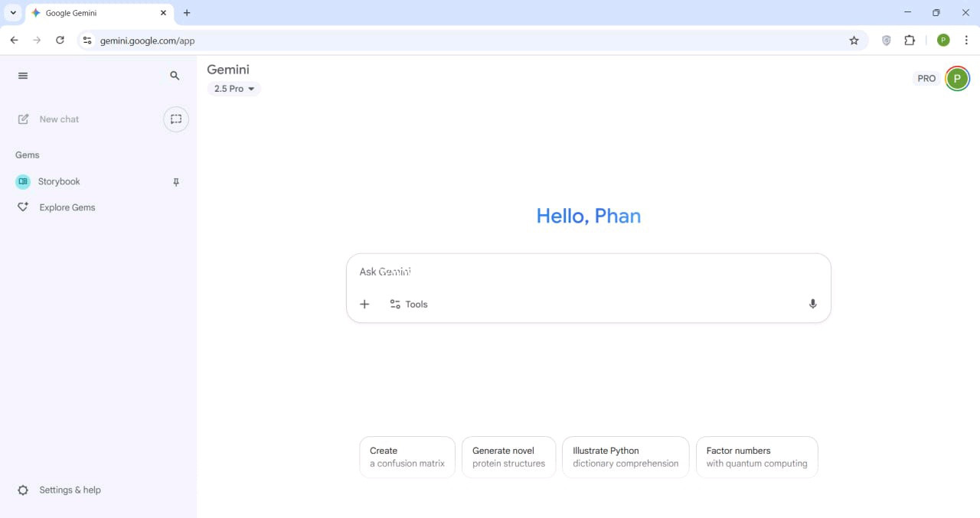
Task: Open Explore Gems in the sidebar
Action: 67,207
